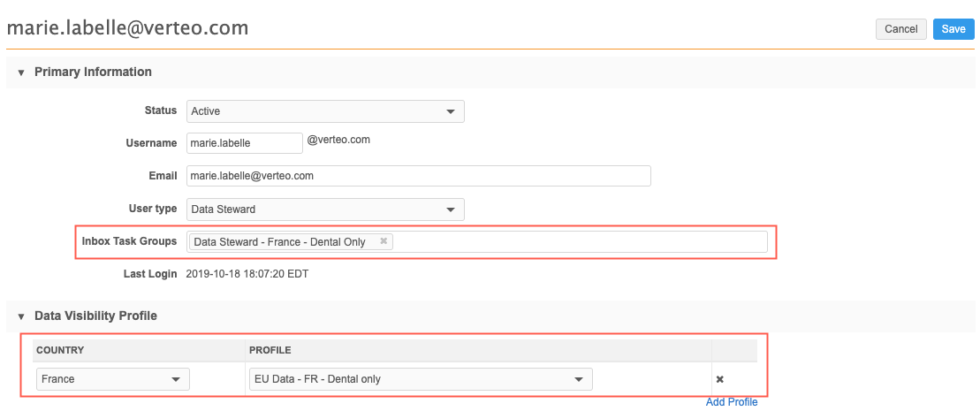
Task: Click into the Email input field
Action: pyautogui.click(x=418, y=176)
